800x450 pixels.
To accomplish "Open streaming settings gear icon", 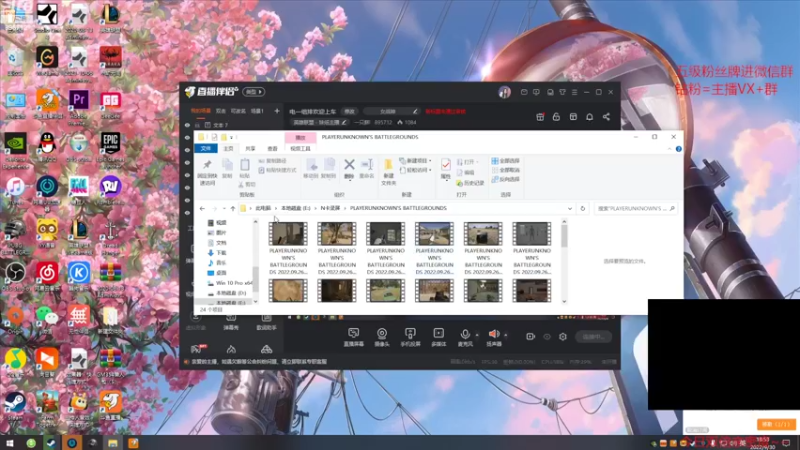I will coord(563,337).
